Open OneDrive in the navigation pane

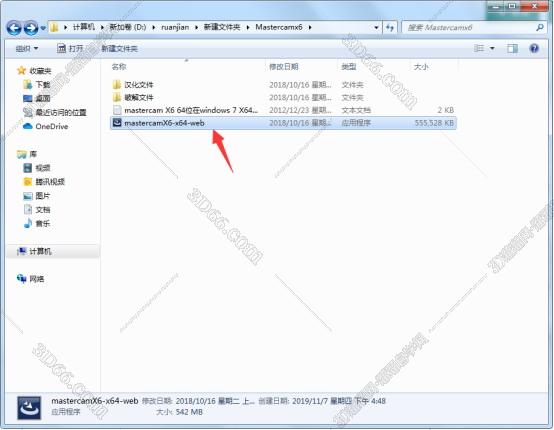[52, 126]
